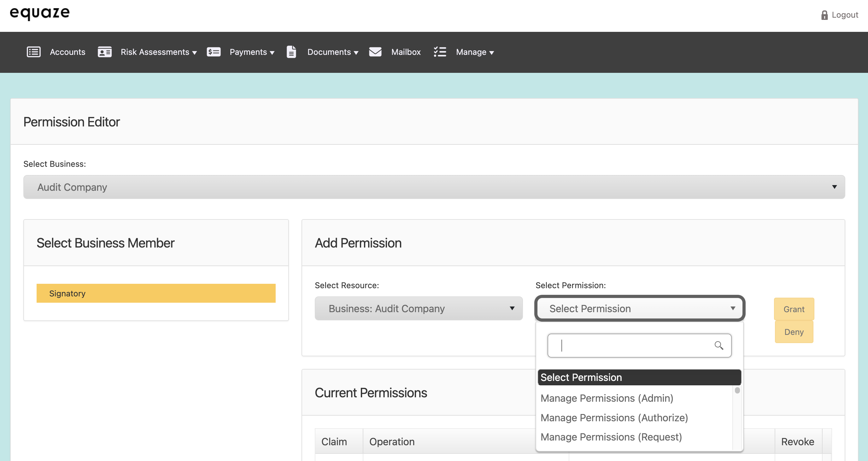Click the magnifier icon in search box
Image resolution: width=868 pixels, height=461 pixels.
tap(718, 345)
